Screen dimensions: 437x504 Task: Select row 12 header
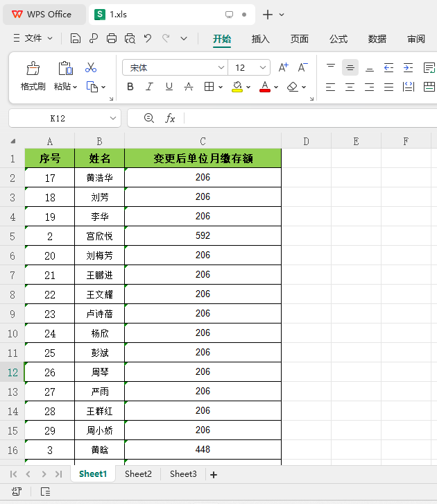12,372
